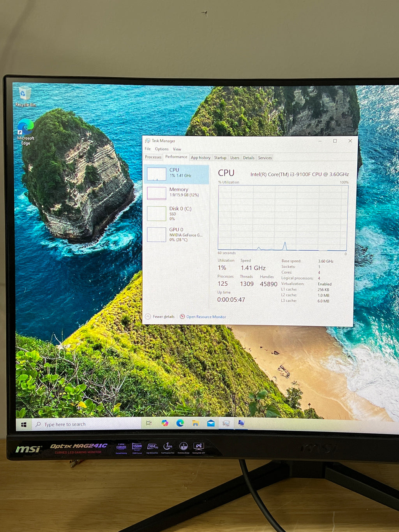The image size is (399, 532).
Task: Open Microsoft Edge from the taskbar
Action: point(180,423)
